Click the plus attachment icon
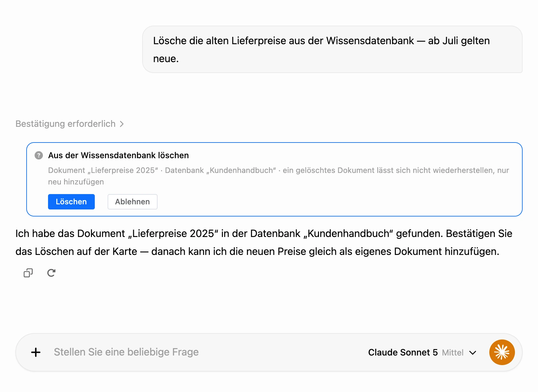The height and width of the screenshot is (392, 538). pyautogui.click(x=36, y=352)
